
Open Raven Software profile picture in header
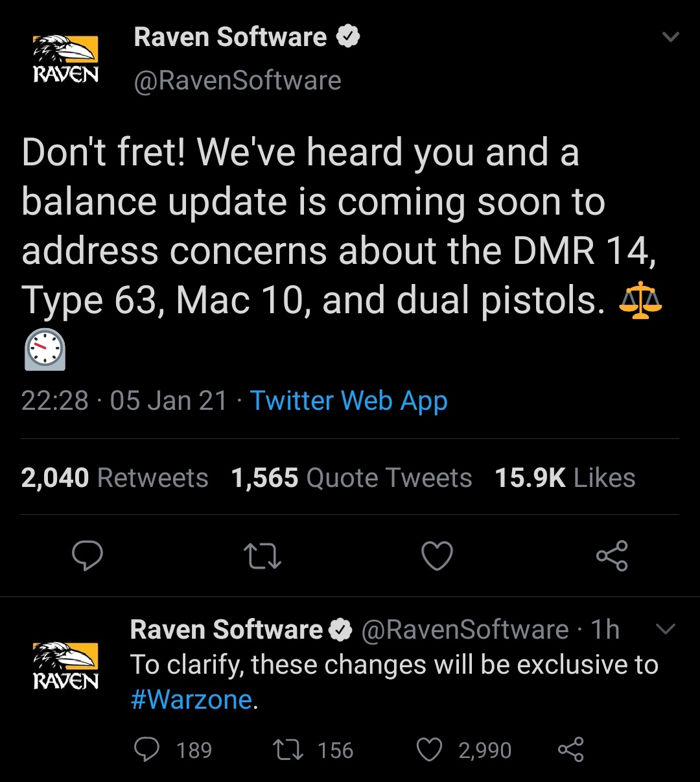point(65,58)
